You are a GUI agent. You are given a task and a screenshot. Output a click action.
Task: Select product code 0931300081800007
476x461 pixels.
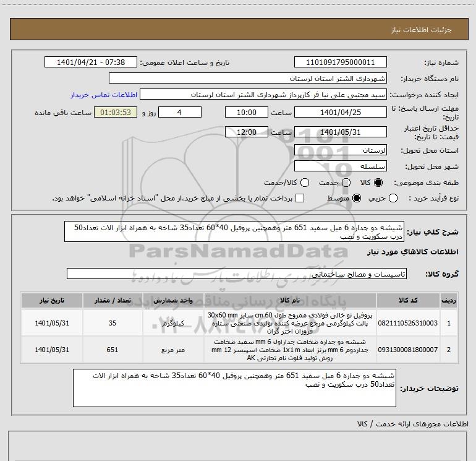click(x=408, y=350)
